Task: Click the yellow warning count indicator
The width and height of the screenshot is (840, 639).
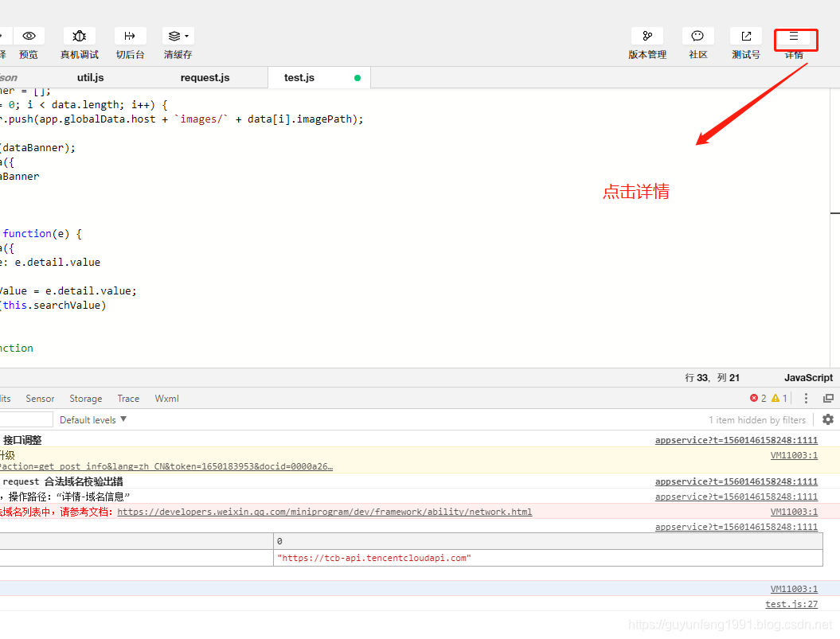Action: (779, 398)
